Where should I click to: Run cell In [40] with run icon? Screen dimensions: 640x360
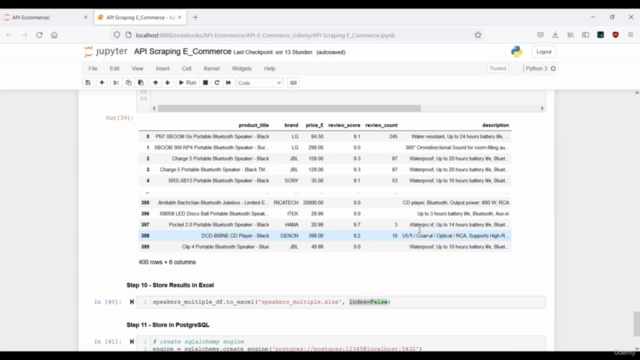(x=132, y=302)
